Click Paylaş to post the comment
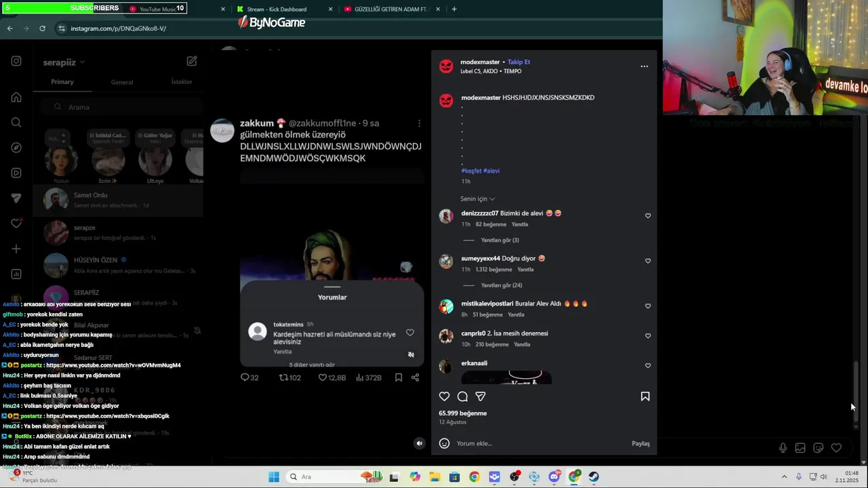The height and width of the screenshot is (488, 868). (x=641, y=443)
